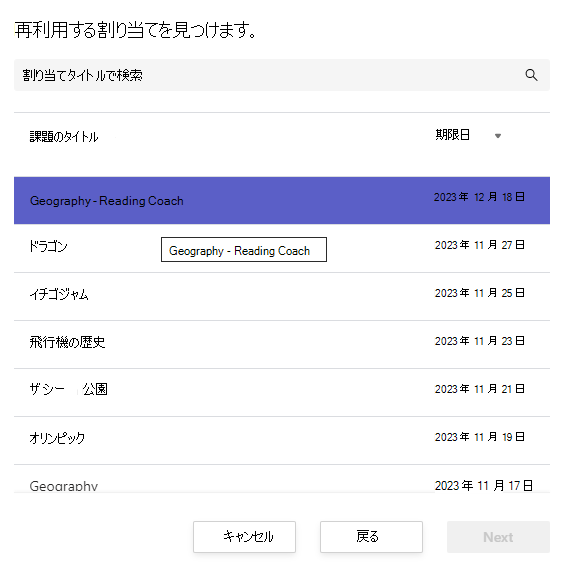Click the assignment title search field

point(282,75)
